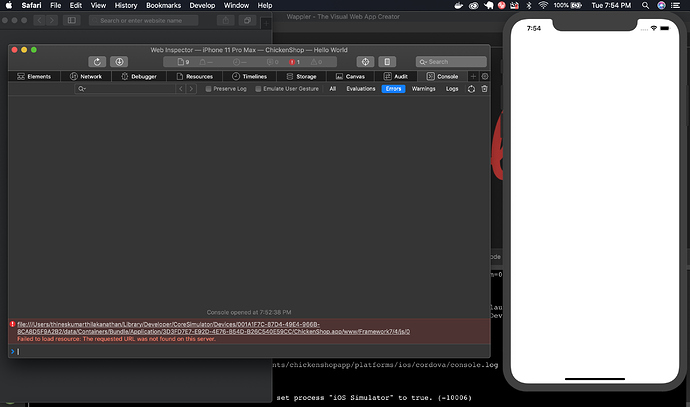Filter console by Evaluations
The width and height of the screenshot is (690, 407).
coord(360,89)
